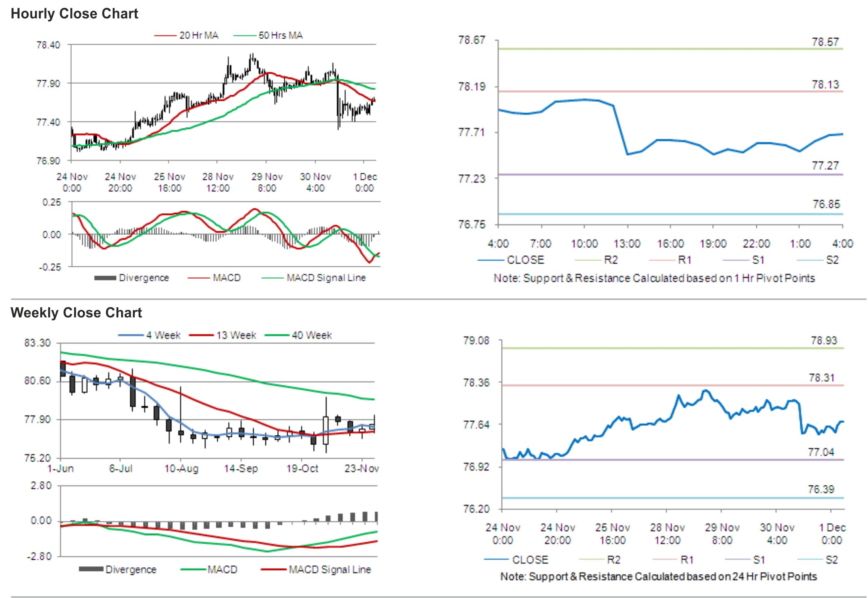Click the 78.40 y-axis label on hourly chart
Image resolution: width=868 pixels, height=598 pixels.
48,45
